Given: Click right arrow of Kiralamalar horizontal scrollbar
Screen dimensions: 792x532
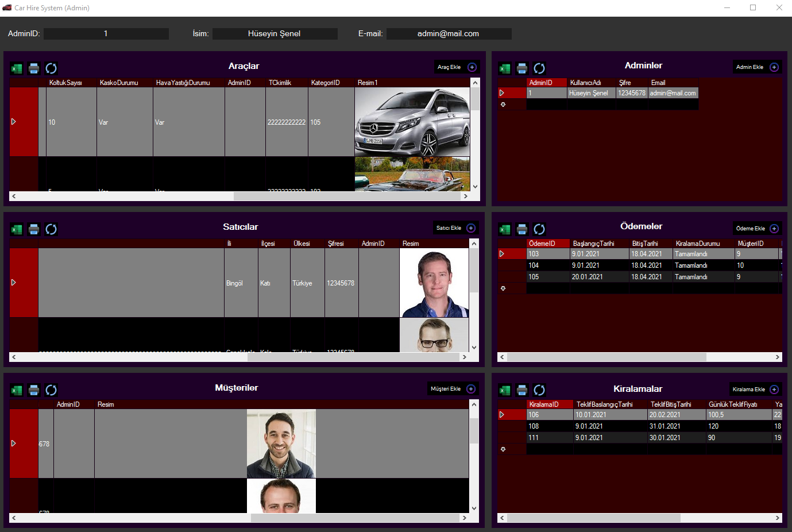Looking at the screenshot, I should [x=778, y=518].
